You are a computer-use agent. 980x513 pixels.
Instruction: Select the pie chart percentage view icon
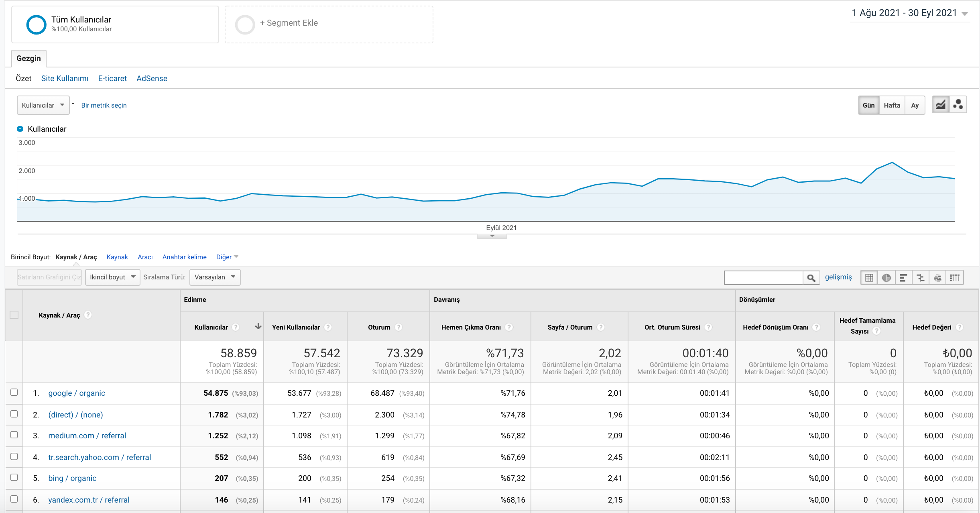point(886,277)
